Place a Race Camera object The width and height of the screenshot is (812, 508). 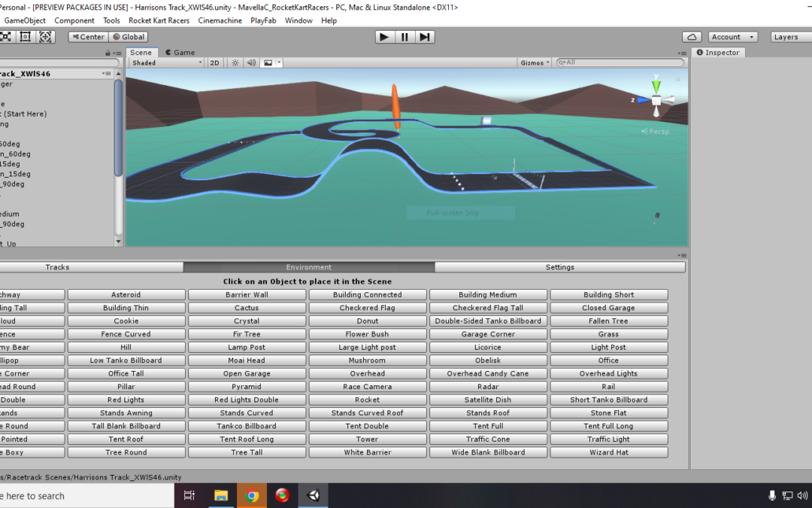click(367, 387)
